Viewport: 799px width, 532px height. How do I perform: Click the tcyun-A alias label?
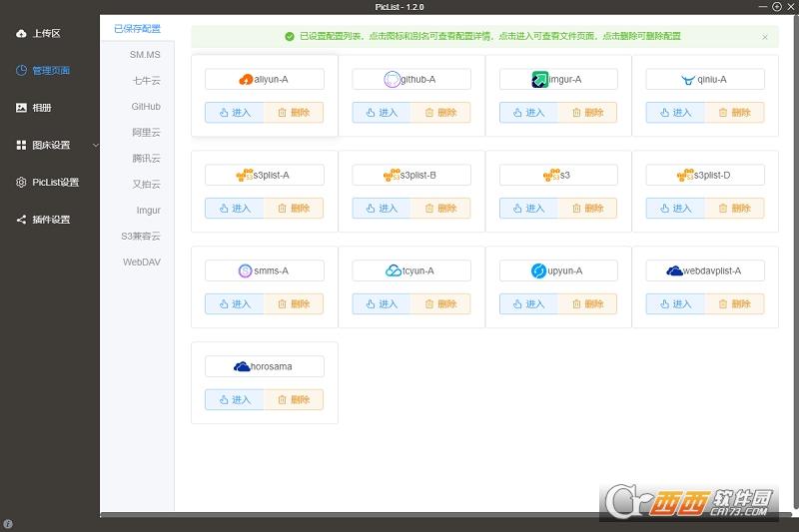click(x=417, y=270)
